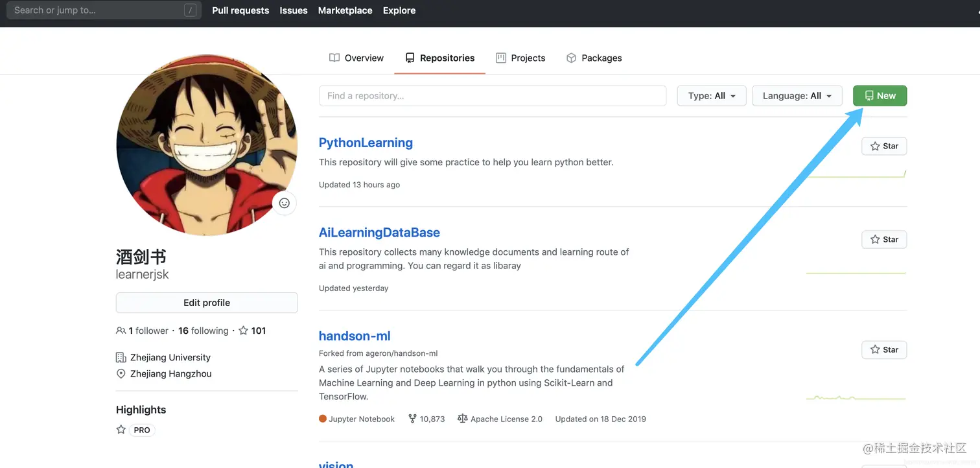Click the 10,873 forks count link
The image size is (980, 468).
[426, 419]
